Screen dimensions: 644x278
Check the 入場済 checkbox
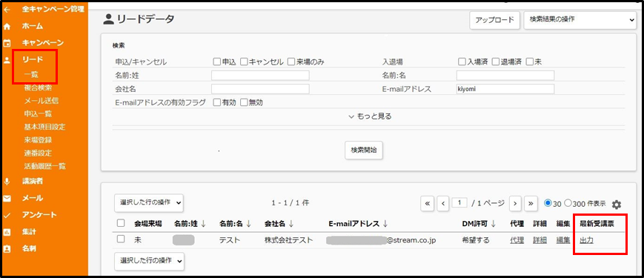click(462, 62)
